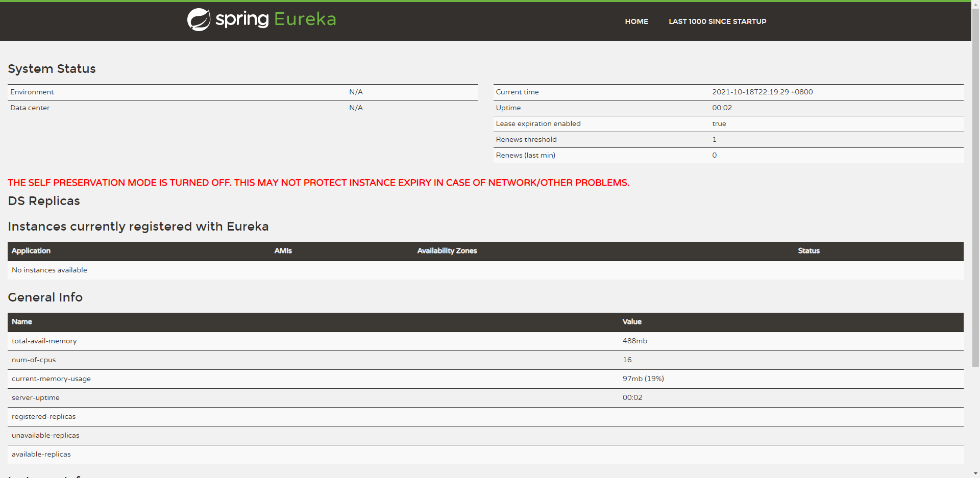Image resolution: width=980 pixels, height=478 pixels.
Task: Select the Uptime value 00:02
Action: 722,108
